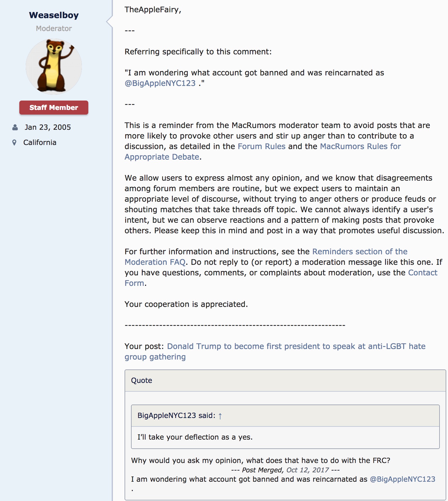Click the joined-date person icon
Screen dimensions: 448x501
(x=15, y=127)
